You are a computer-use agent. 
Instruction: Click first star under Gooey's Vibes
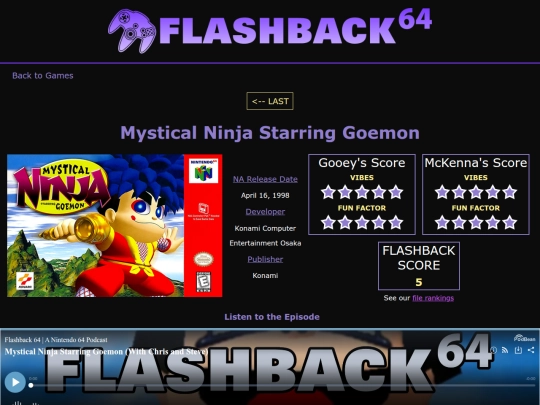coord(328,192)
